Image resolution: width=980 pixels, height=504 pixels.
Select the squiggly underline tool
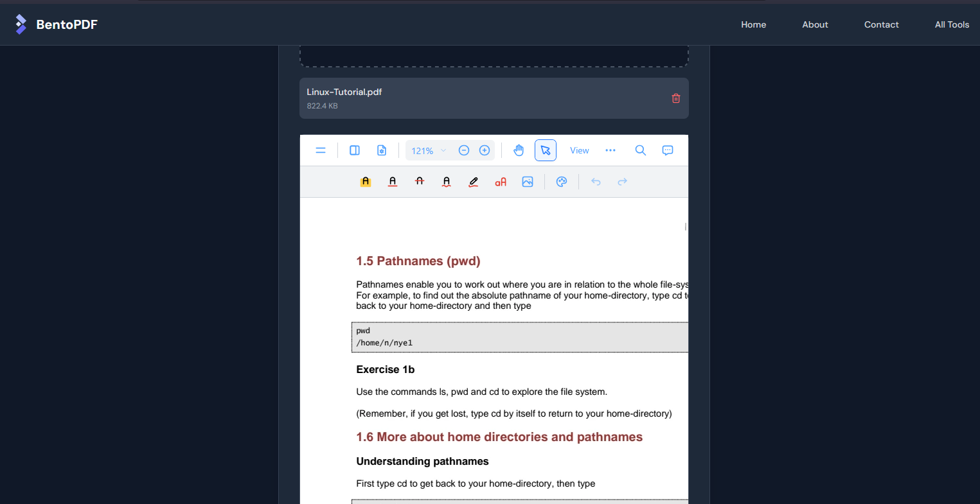coord(447,182)
